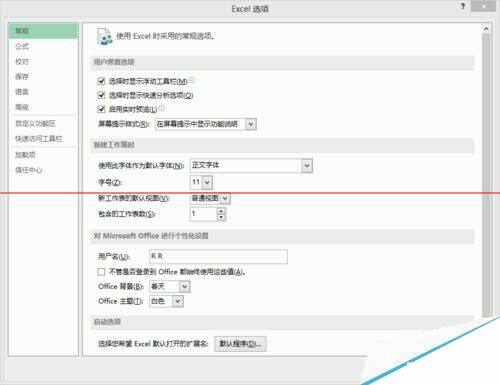The height and width of the screenshot is (385, 500).
Task: Click the 新建工作簿时 section header text
Action: [x=114, y=145]
